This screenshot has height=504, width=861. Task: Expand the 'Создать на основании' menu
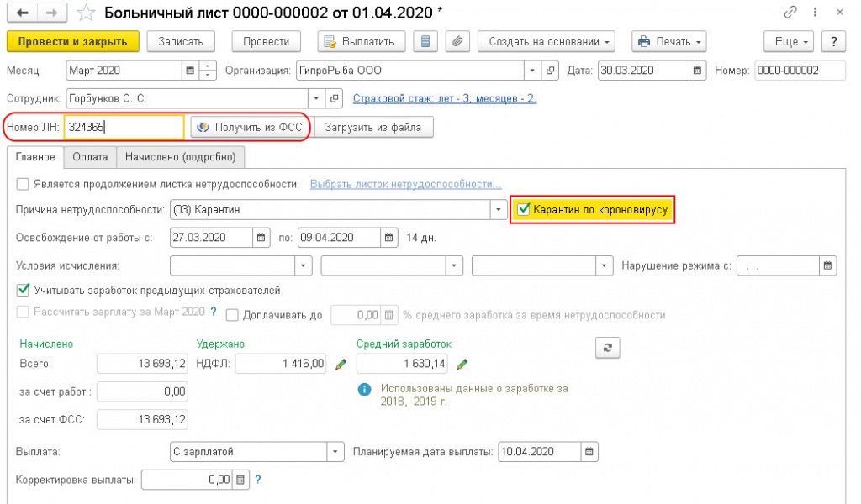pyautogui.click(x=546, y=41)
